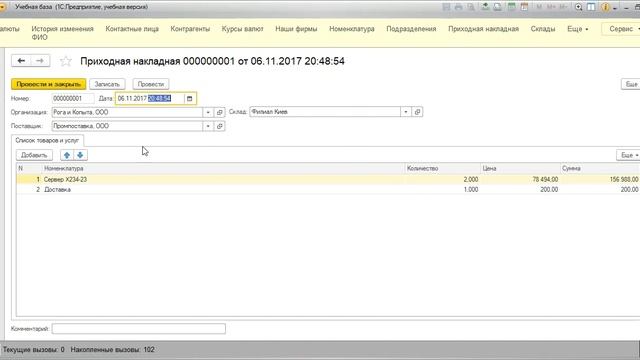Select the Доставка row
The image size is (640, 360).
point(328,189)
